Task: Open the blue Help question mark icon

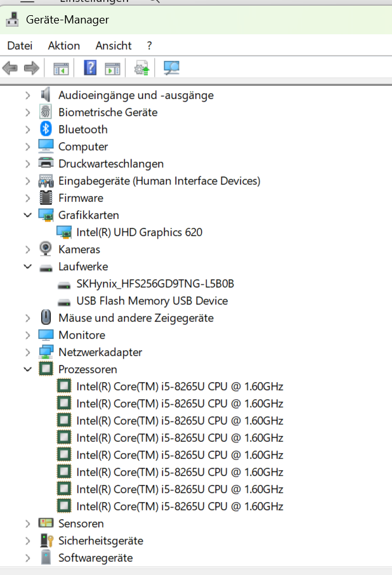Action: point(90,68)
